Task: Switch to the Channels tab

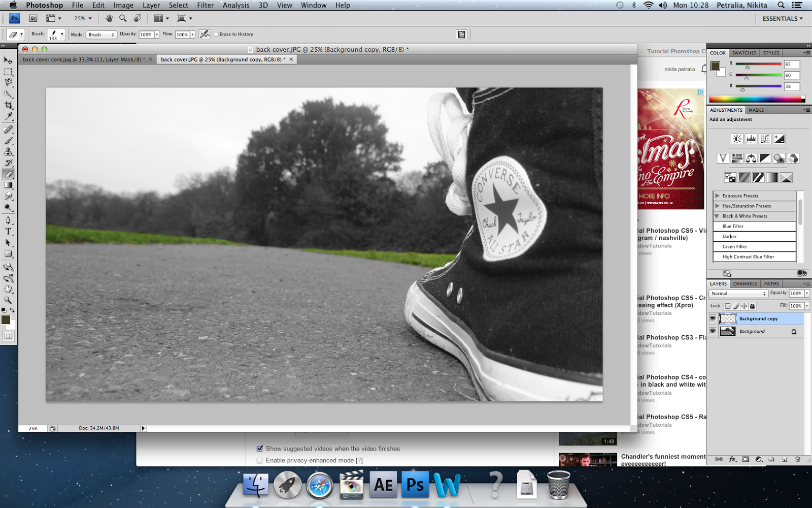Action: pyautogui.click(x=745, y=283)
